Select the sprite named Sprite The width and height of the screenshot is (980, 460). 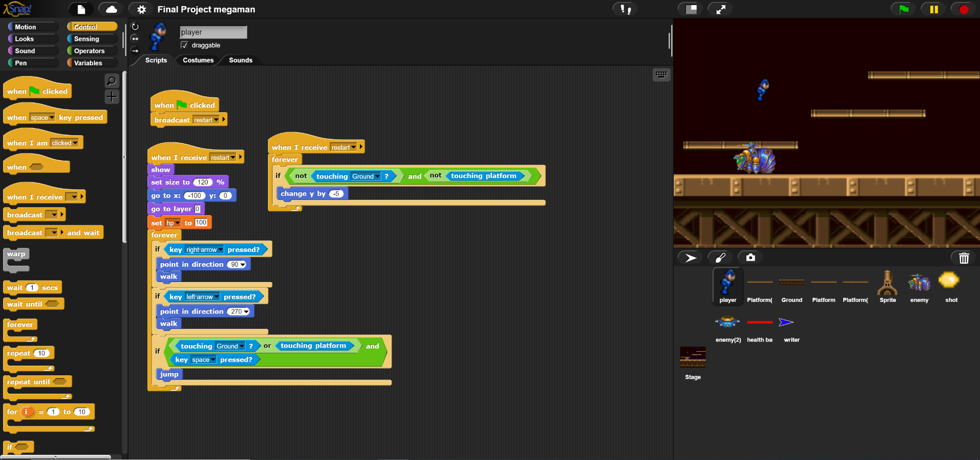(x=888, y=286)
